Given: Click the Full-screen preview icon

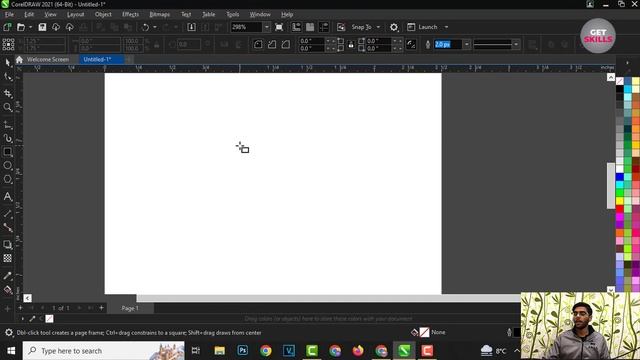Looking at the screenshot, I should tap(279, 27).
